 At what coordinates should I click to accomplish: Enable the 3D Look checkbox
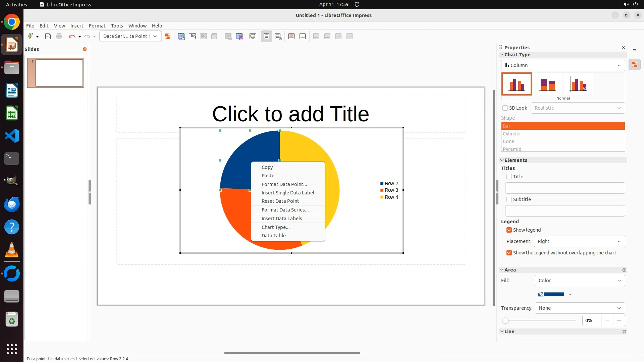click(505, 108)
